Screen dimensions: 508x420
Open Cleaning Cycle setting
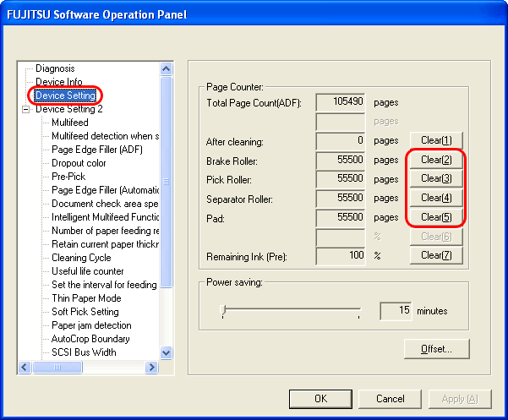click(x=81, y=258)
